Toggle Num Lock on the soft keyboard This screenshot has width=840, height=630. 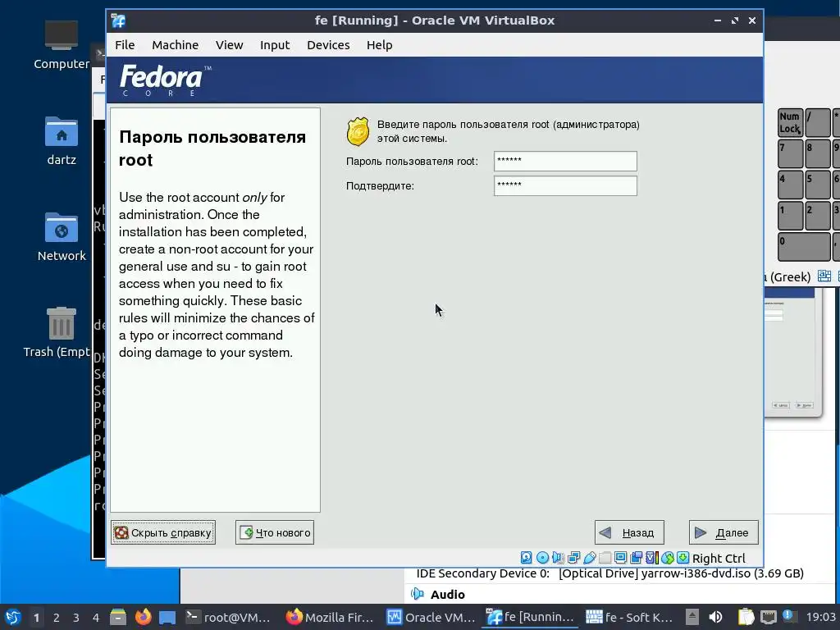tap(790, 123)
